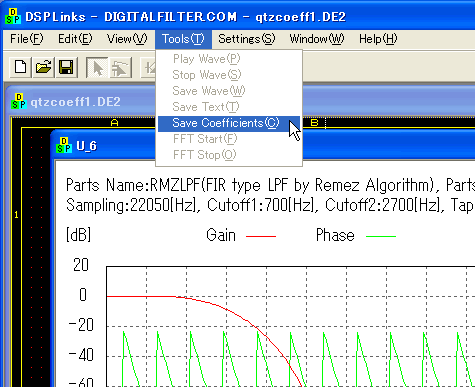Open the Settings(S) menu
The image size is (475, 387).
pos(247,39)
